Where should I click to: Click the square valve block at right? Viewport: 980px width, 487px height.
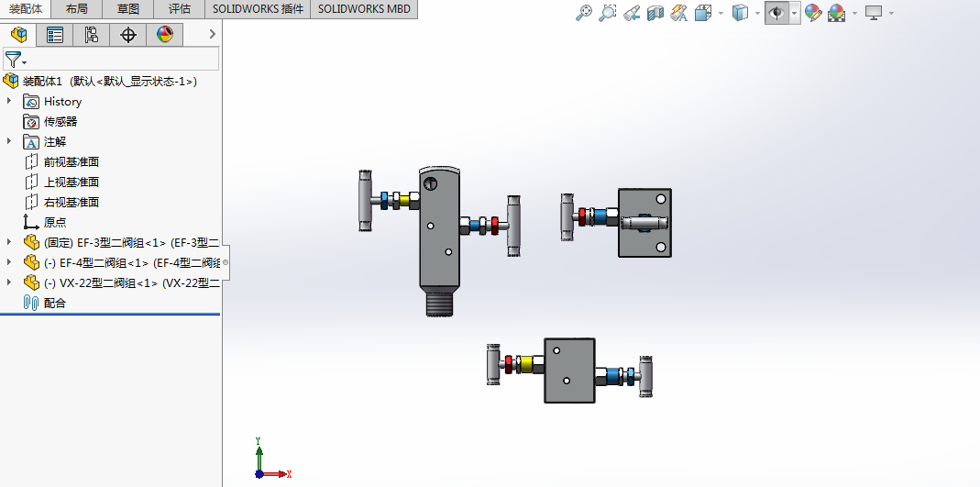pyautogui.click(x=644, y=223)
